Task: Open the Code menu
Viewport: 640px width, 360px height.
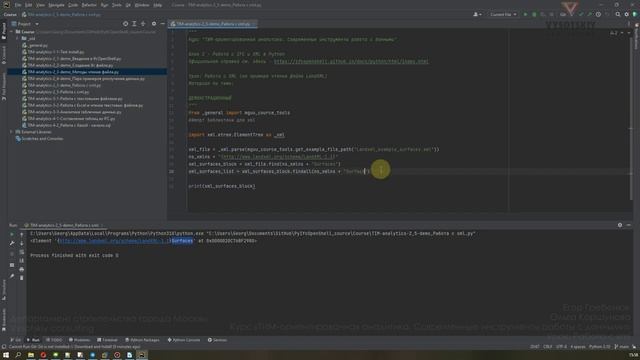Action: [73, 5]
